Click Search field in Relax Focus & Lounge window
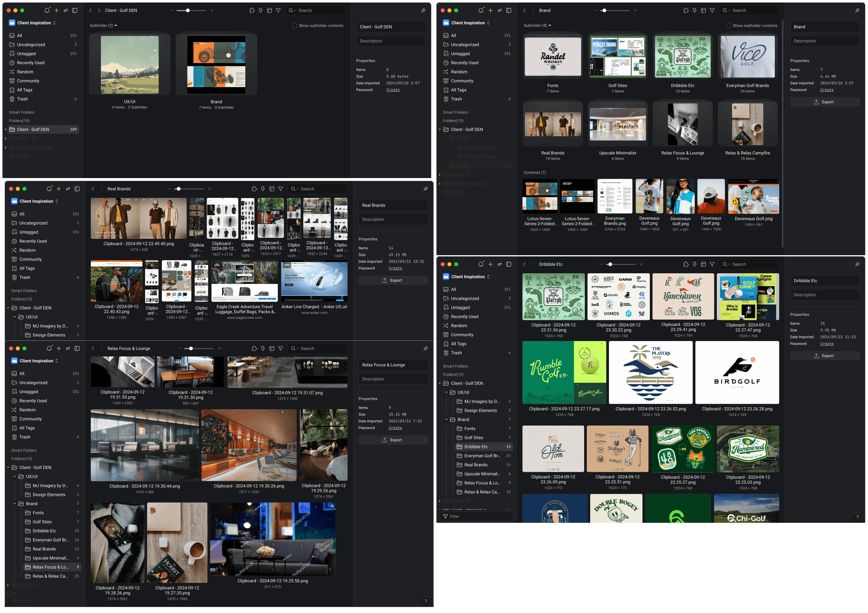868x613 pixels. (x=317, y=348)
